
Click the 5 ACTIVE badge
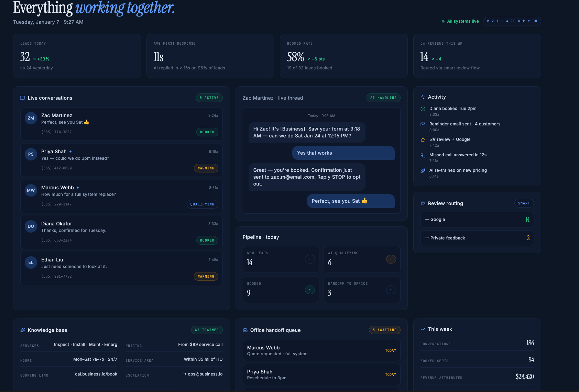[x=209, y=98]
